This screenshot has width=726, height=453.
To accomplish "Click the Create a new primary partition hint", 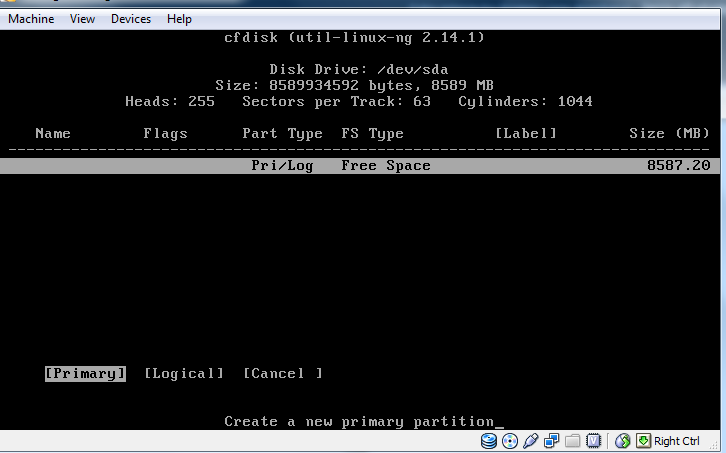I will coord(359,422).
